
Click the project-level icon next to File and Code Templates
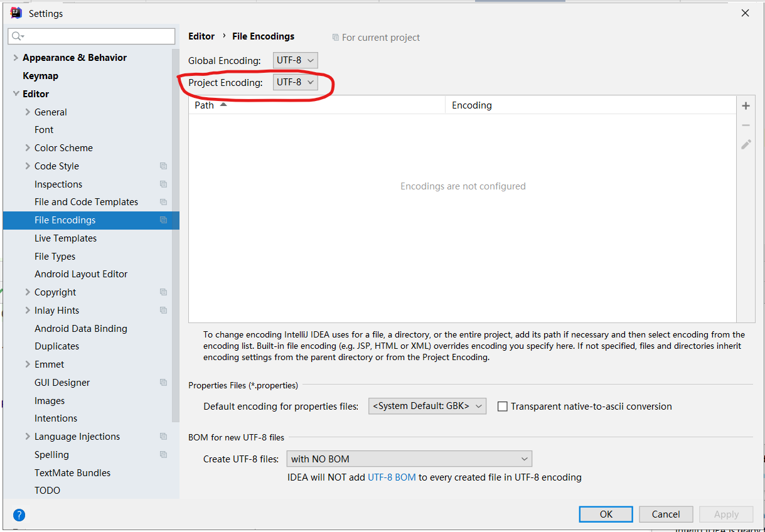tap(163, 202)
